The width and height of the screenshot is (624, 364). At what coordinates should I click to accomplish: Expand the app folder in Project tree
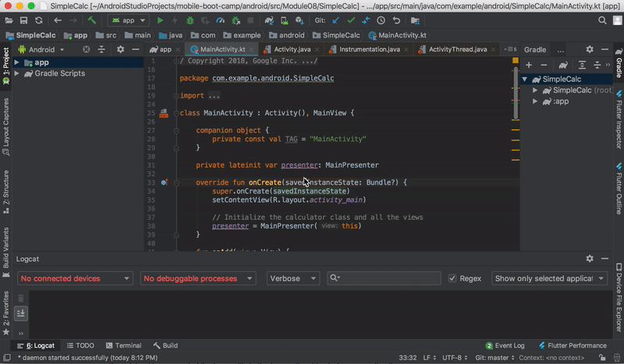(x=16, y=62)
